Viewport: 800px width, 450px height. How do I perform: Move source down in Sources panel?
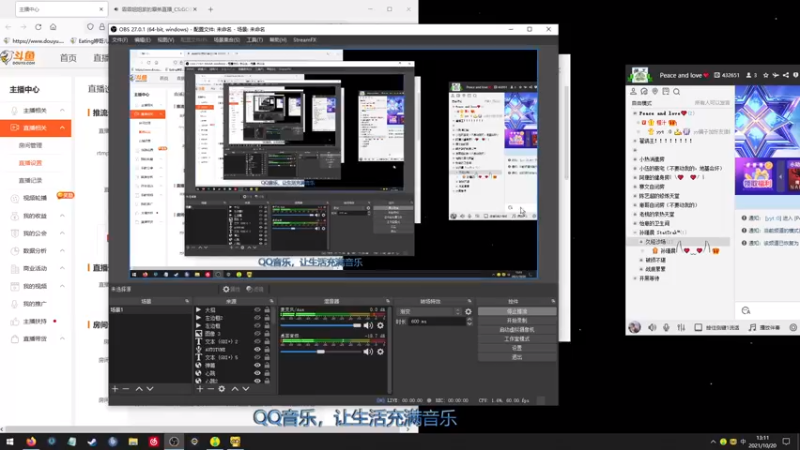pyautogui.click(x=245, y=389)
